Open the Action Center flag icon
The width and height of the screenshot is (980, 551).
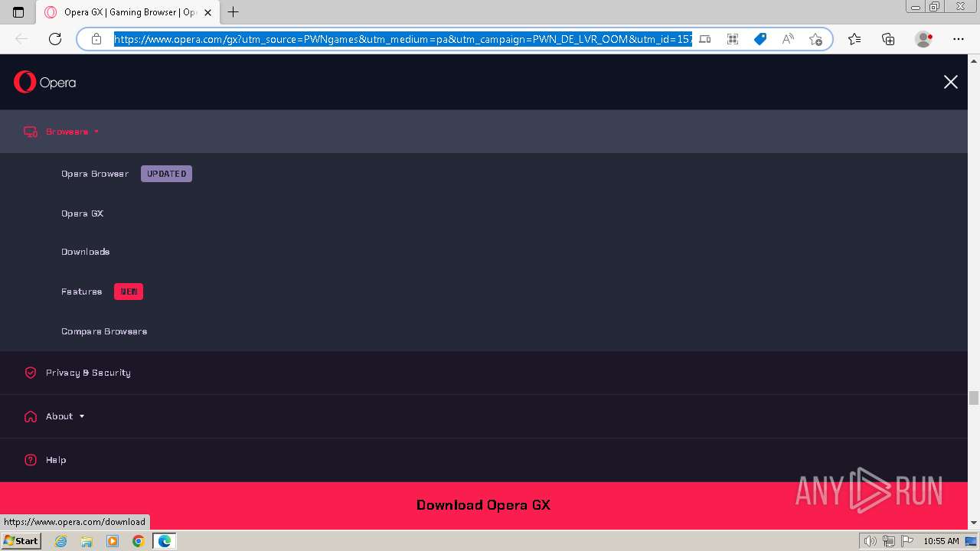click(906, 541)
